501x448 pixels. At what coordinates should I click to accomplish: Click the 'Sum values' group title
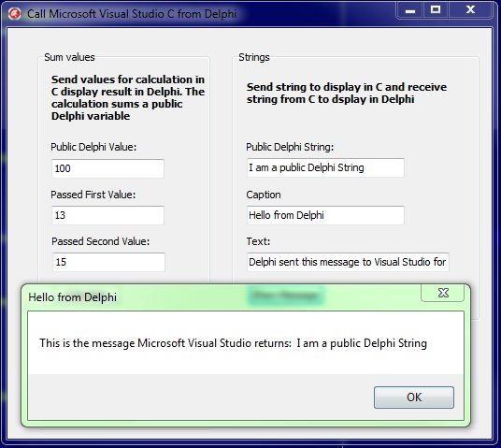coord(69,57)
